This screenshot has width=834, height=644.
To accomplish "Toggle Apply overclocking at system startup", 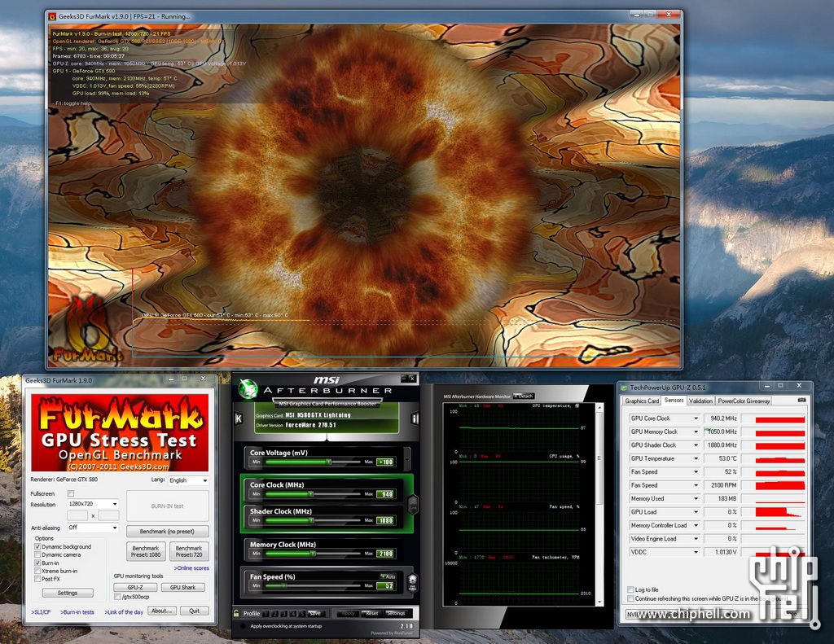I will click(x=243, y=626).
